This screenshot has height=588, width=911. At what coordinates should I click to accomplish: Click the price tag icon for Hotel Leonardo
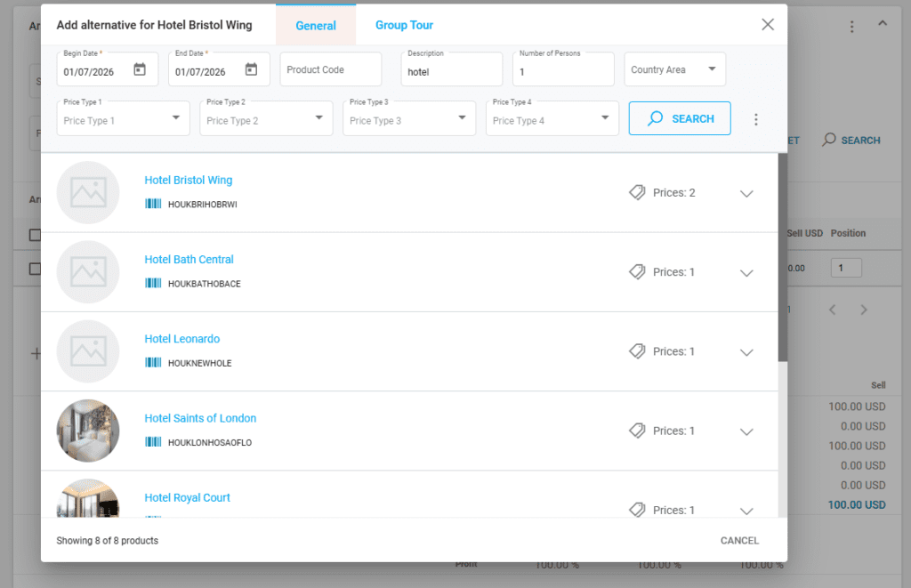[637, 351]
